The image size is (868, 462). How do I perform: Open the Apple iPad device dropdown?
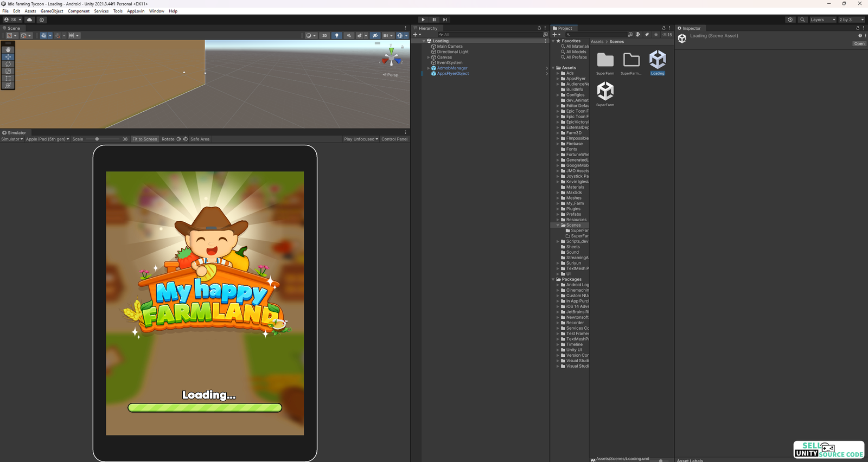pyautogui.click(x=48, y=139)
